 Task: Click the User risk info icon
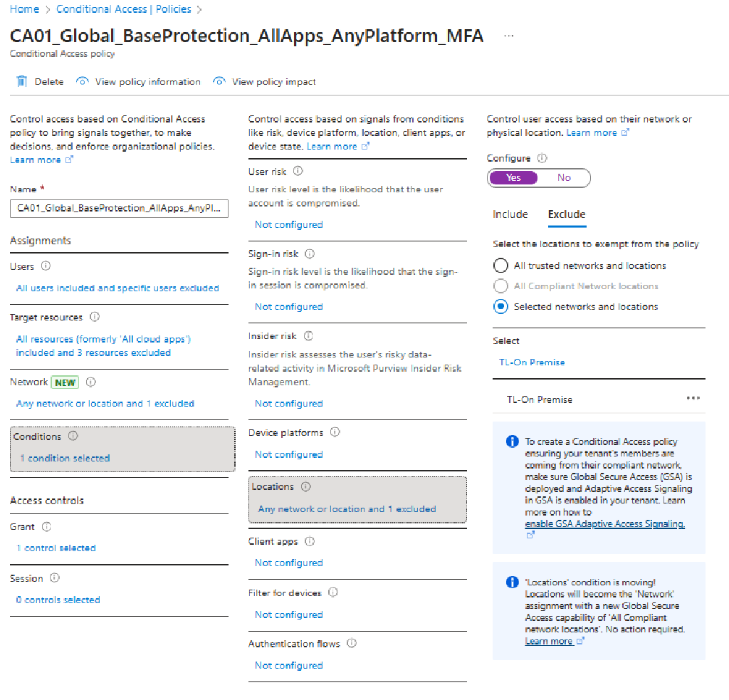point(298,171)
